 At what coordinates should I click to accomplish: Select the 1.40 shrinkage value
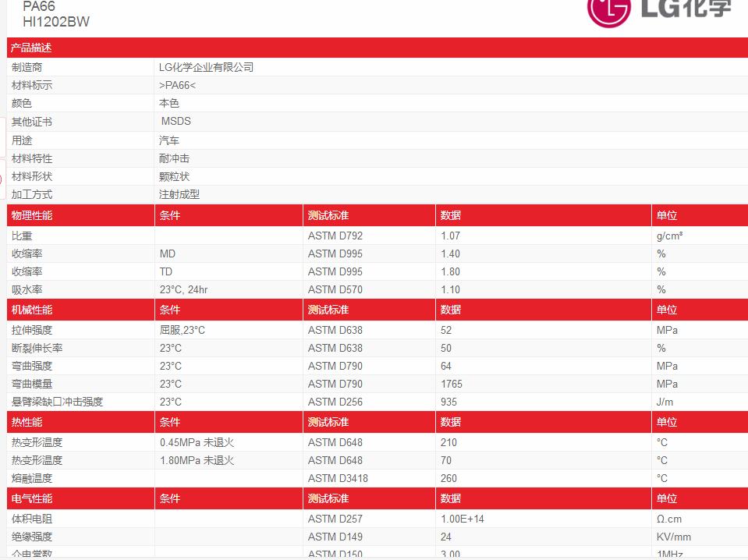450,253
